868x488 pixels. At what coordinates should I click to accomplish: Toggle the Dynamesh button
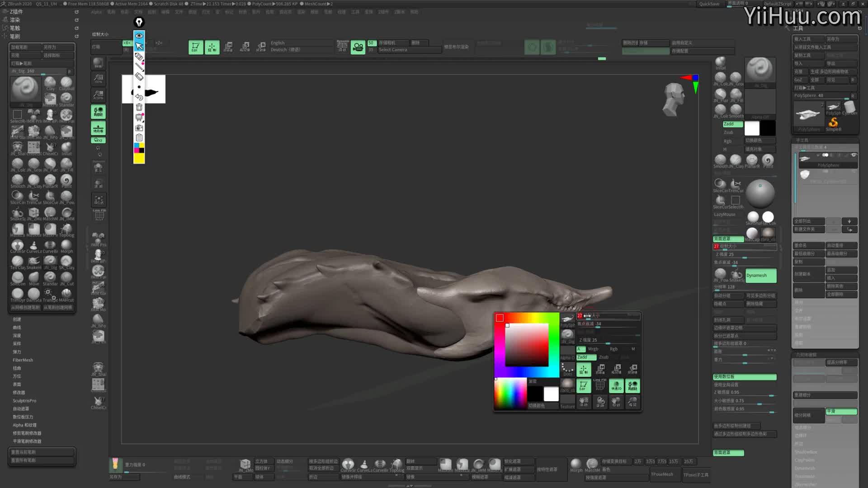(760, 275)
